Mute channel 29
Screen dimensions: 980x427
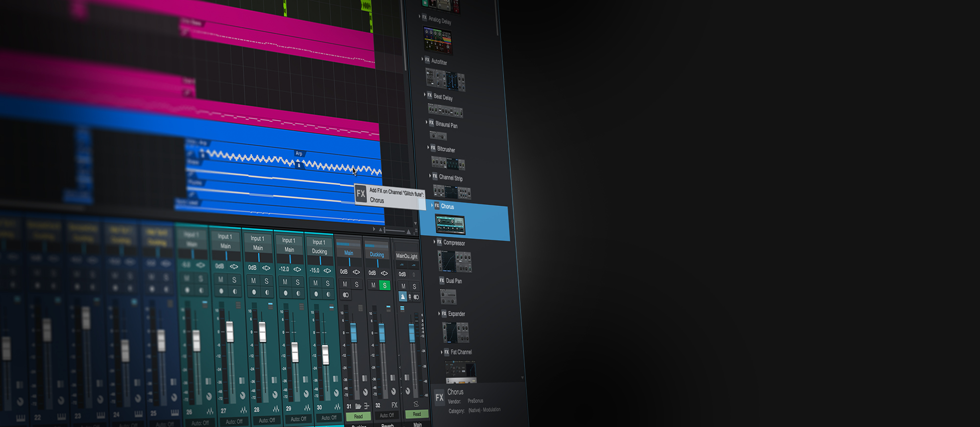[285, 282]
